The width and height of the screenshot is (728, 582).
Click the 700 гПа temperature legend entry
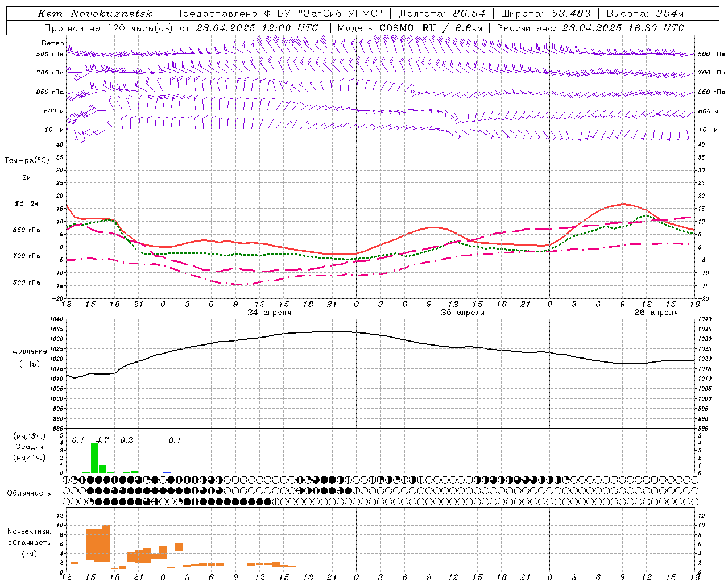(26, 256)
